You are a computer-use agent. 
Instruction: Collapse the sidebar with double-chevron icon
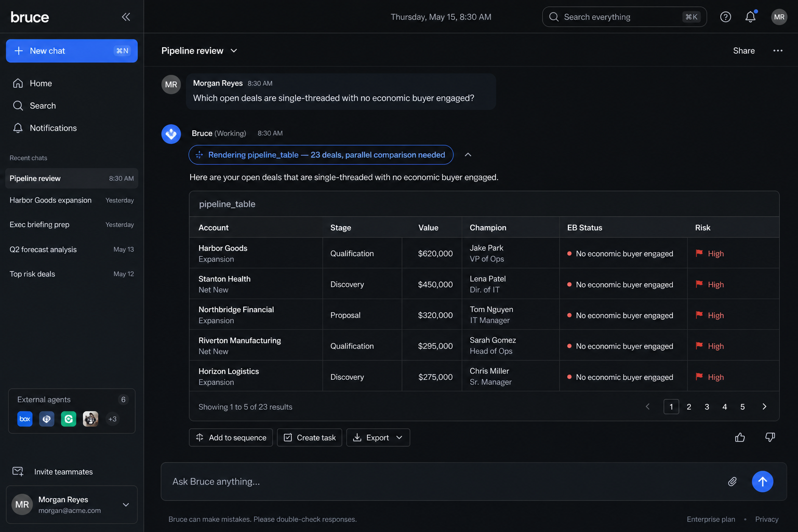126,17
